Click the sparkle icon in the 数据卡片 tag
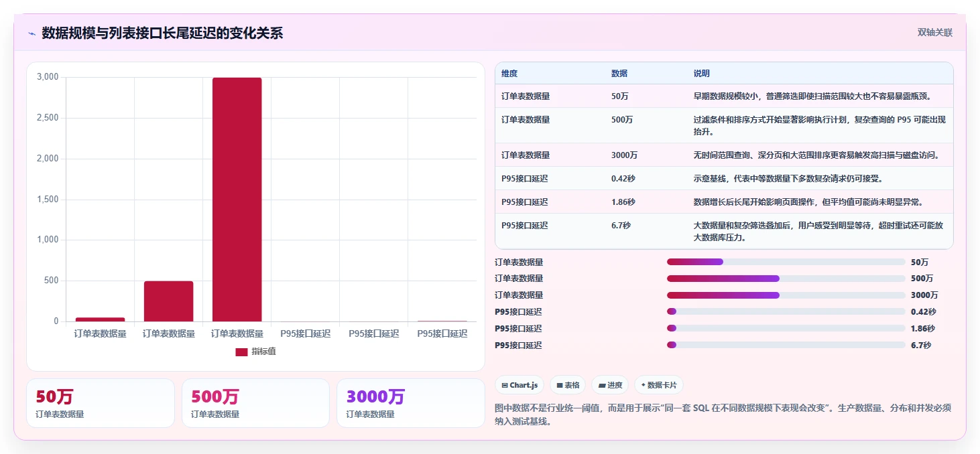Image resolution: width=980 pixels, height=454 pixels. click(x=644, y=385)
